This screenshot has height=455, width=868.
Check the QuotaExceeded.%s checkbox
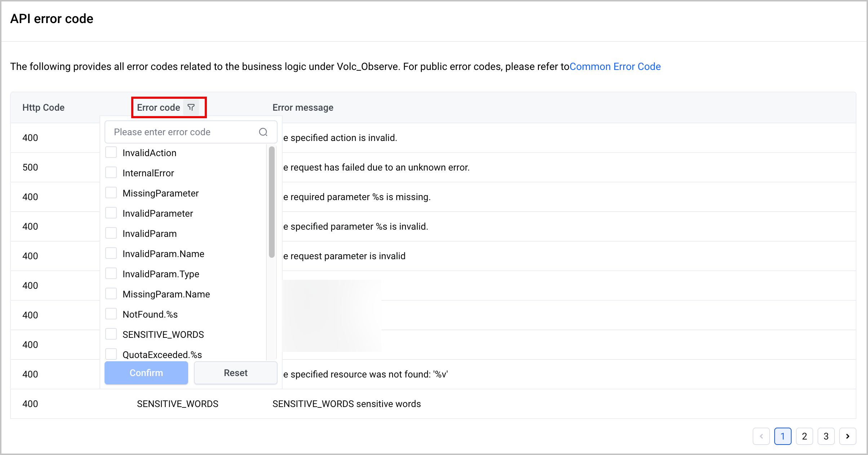[111, 354]
